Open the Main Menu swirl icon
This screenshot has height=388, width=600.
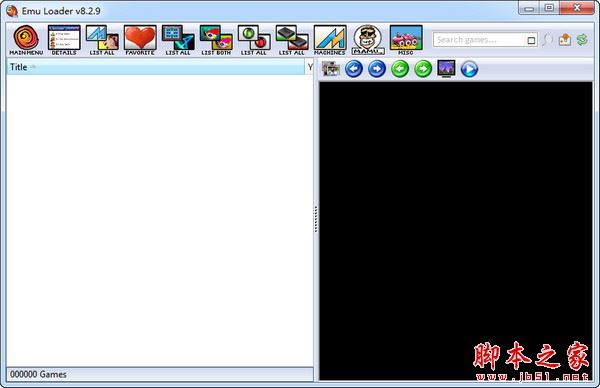click(x=26, y=40)
